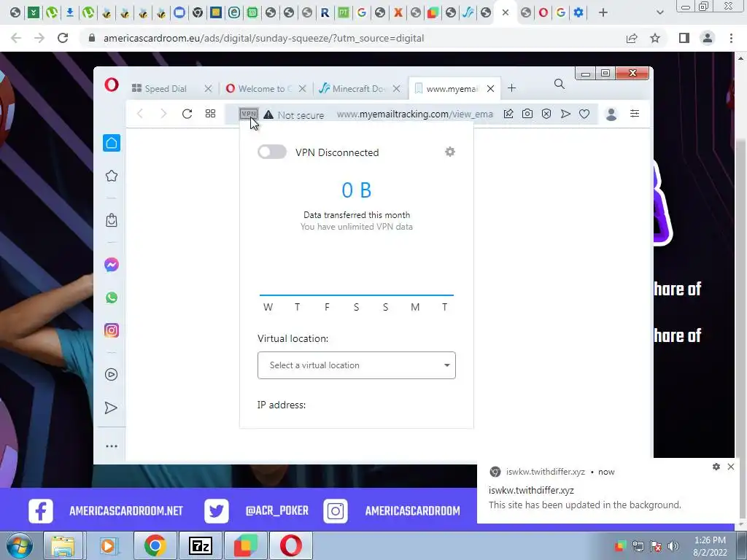Share this page from the Chrome toolbar
This screenshot has width=747, height=560.
[x=632, y=38]
